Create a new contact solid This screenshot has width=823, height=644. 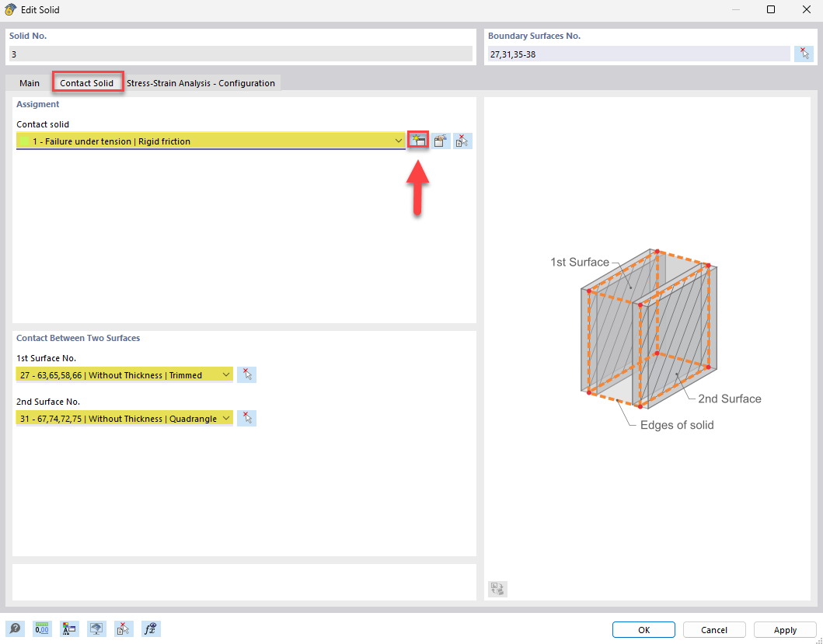click(x=419, y=141)
